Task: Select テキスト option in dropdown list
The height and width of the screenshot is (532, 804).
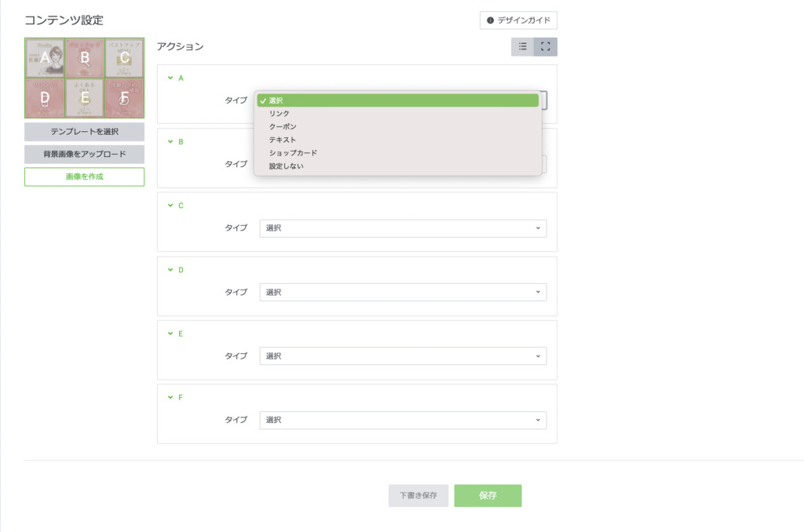Action: pos(283,140)
